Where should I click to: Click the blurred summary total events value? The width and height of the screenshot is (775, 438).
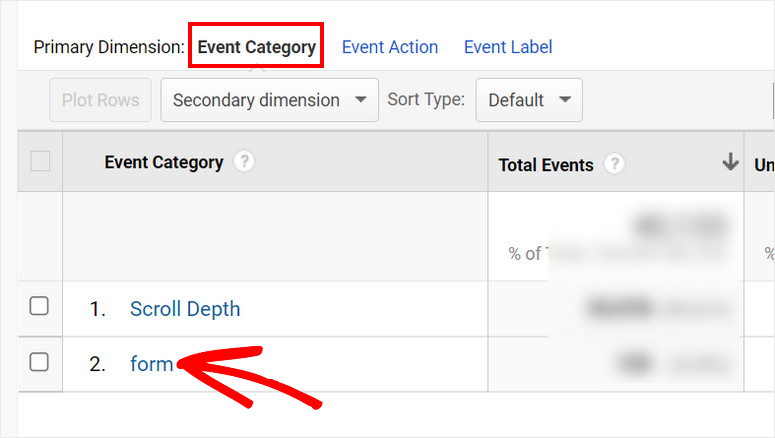tap(678, 227)
